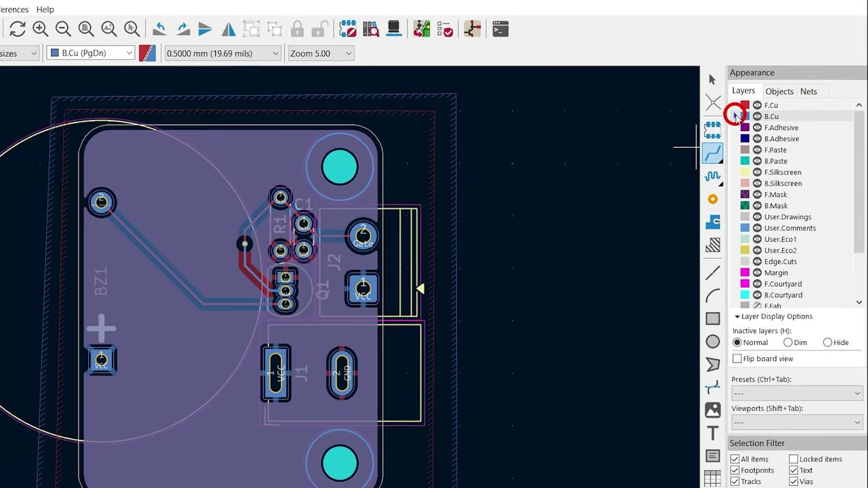Screen dimensions: 868x488
Task: Uncheck Footprints in Selection Filter
Action: 735,470
